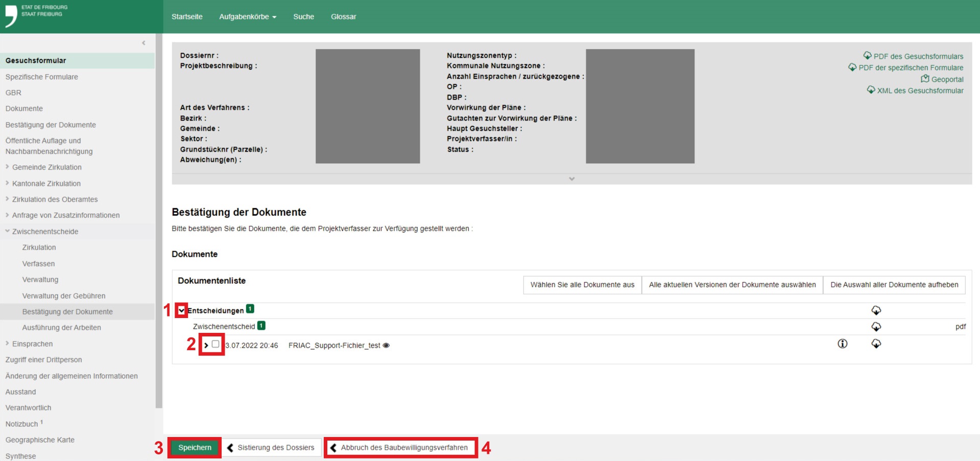Screen dimensions: 980x461
Task: Go to Startseite in top navigation
Action: 187,17
